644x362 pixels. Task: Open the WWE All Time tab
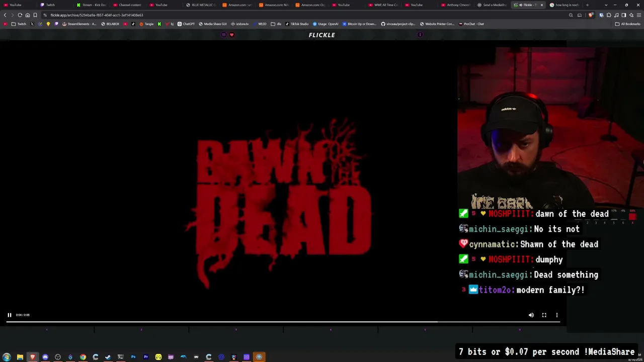point(383,5)
